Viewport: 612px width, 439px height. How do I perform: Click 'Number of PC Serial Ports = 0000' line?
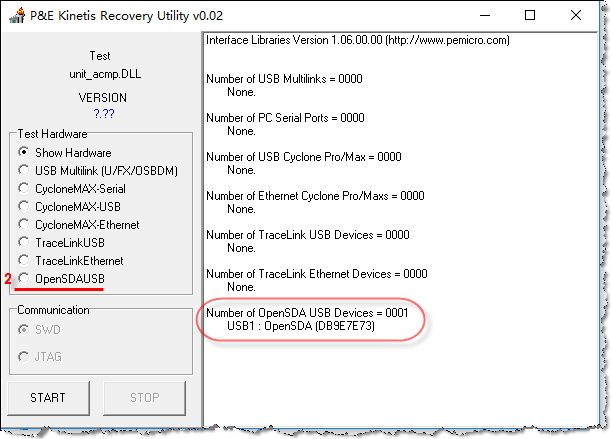pos(285,118)
